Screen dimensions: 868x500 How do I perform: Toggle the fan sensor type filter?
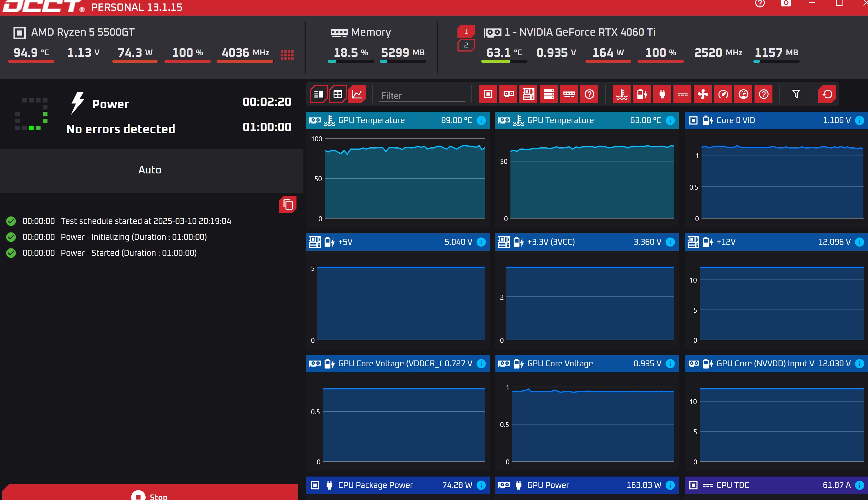(x=702, y=94)
